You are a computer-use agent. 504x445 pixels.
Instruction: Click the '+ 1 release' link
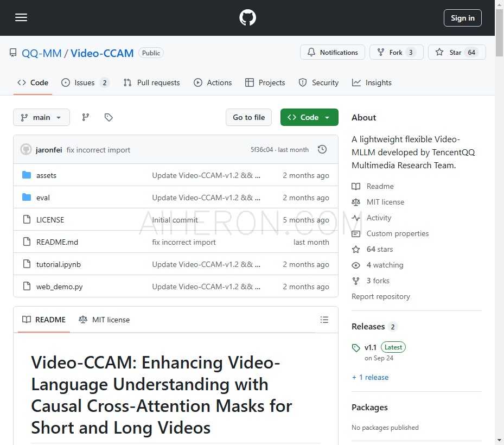click(x=370, y=377)
